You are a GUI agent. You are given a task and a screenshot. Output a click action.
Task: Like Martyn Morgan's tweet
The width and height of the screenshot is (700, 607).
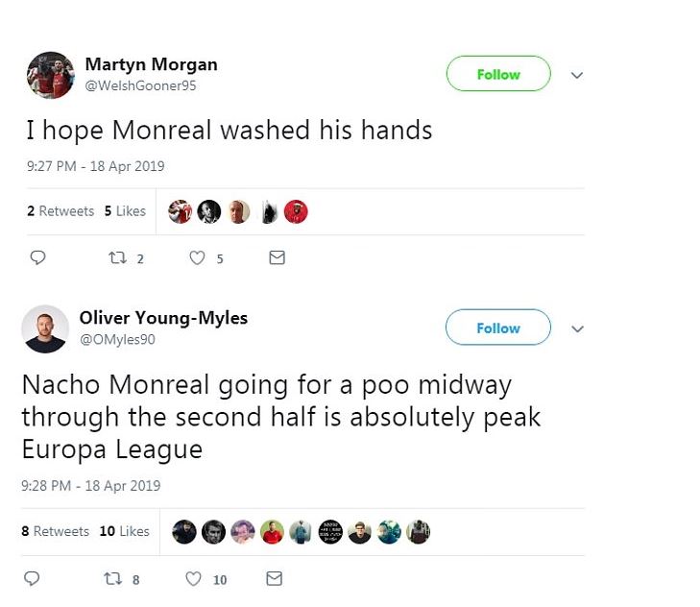[x=197, y=257]
